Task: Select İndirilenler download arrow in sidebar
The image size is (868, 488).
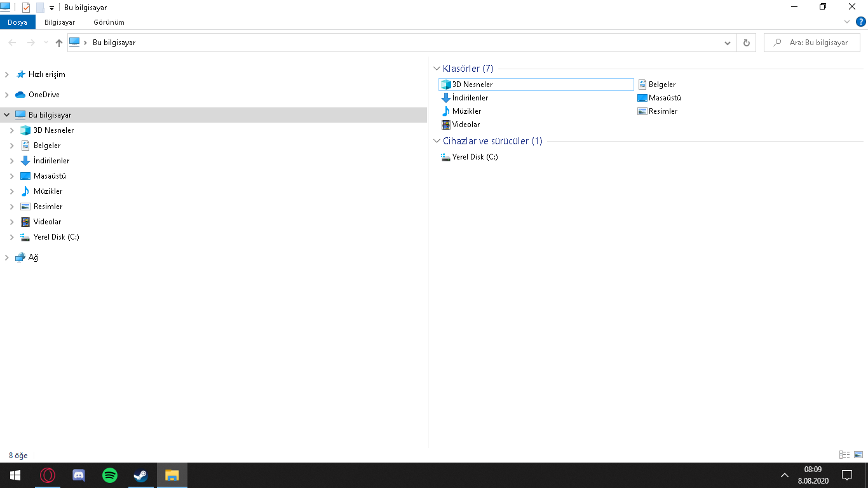Action: (25, 161)
